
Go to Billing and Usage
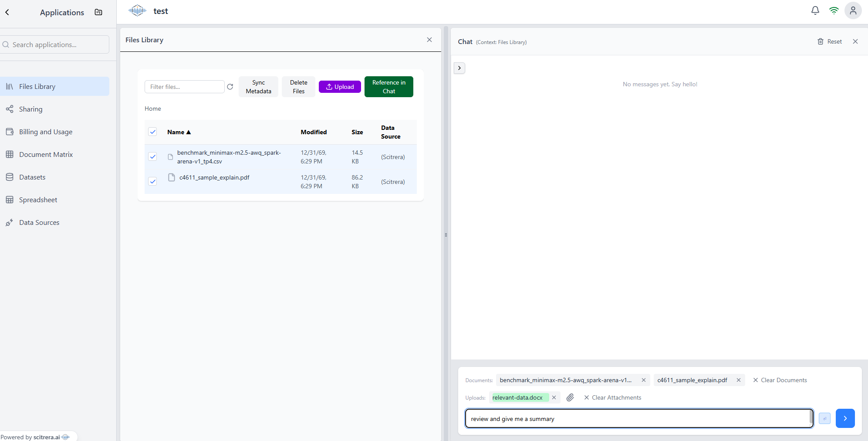coord(54,132)
